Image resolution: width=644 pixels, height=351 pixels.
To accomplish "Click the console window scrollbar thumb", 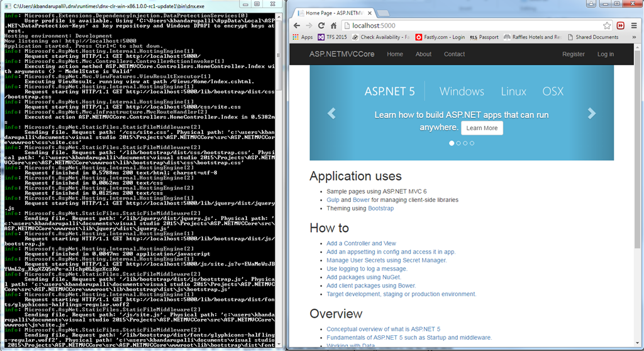I will 279,55.
